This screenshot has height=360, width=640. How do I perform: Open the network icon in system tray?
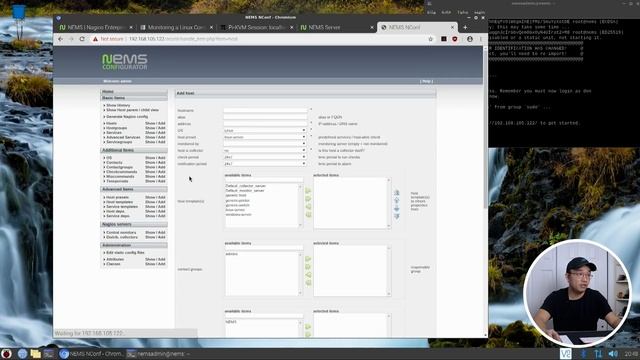click(x=598, y=353)
